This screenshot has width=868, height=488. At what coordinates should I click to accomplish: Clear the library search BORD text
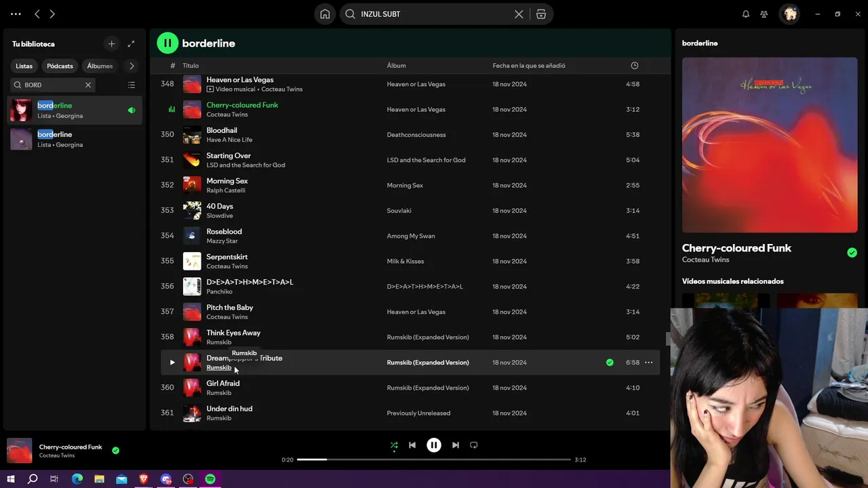(x=88, y=85)
